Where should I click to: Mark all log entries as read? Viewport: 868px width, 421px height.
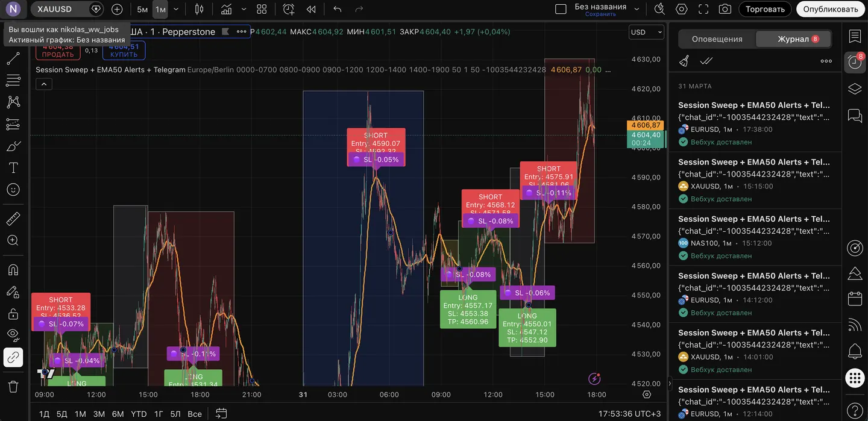pos(706,61)
